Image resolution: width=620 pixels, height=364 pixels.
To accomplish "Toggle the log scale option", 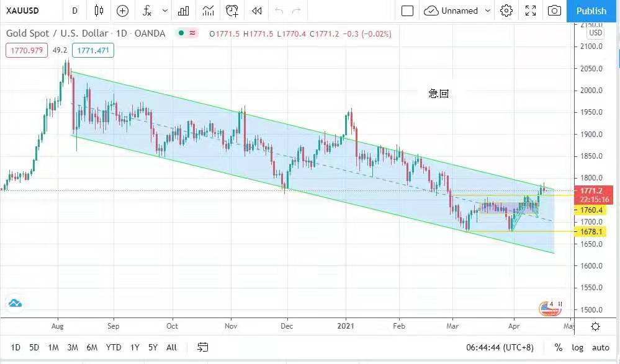I will click(577, 347).
